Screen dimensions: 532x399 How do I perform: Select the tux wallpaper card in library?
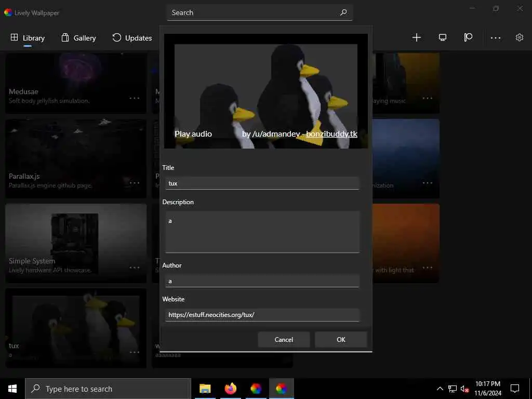(x=76, y=328)
